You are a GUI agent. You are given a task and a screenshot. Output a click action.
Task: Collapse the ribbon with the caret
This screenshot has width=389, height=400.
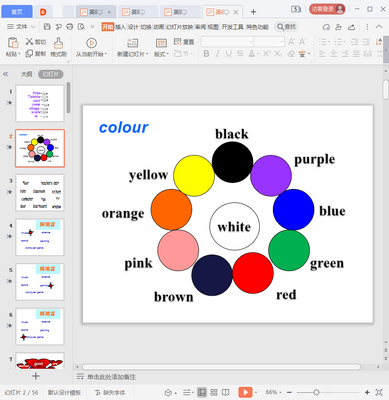click(379, 27)
